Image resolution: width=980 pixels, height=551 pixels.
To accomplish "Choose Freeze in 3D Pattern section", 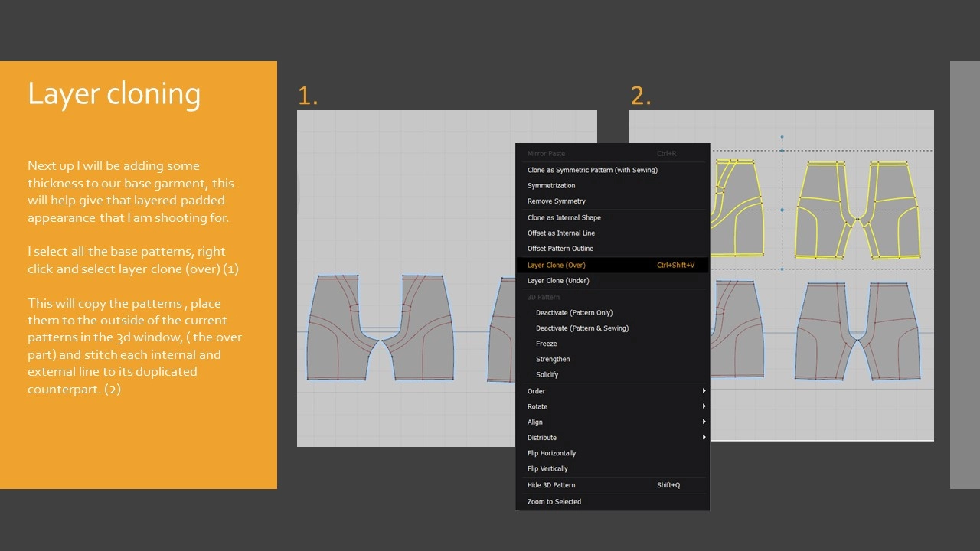I will click(x=547, y=344).
